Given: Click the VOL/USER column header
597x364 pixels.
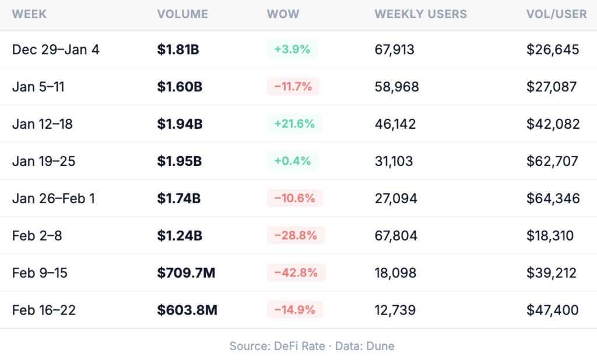Looking at the screenshot, I should coord(556,14).
